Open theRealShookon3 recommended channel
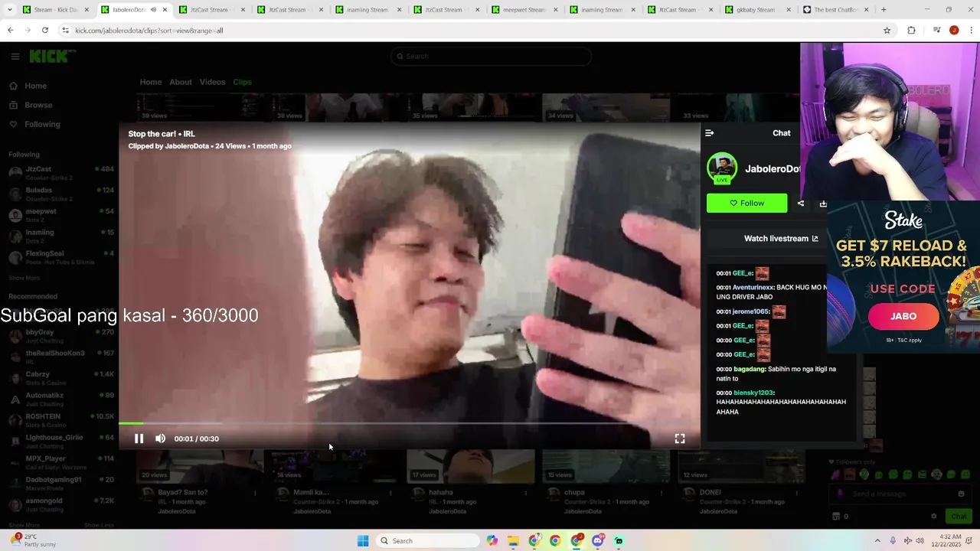The image size is (980, 551). 60,357
